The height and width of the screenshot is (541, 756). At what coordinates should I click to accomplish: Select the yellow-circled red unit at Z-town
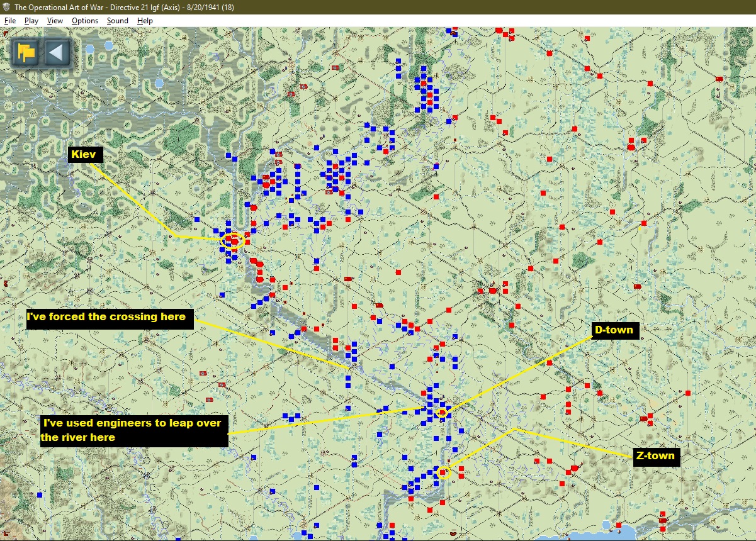pos(443,472)
